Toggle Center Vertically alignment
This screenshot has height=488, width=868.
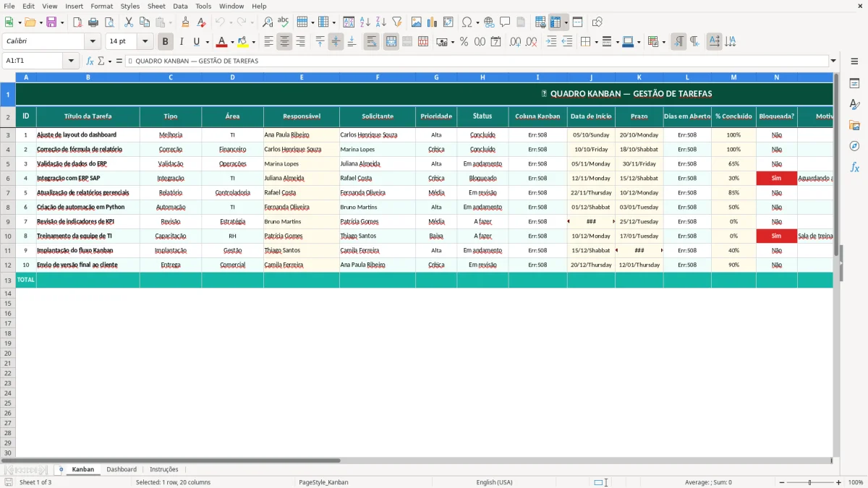pyautogui.click(x=336, y=42)
